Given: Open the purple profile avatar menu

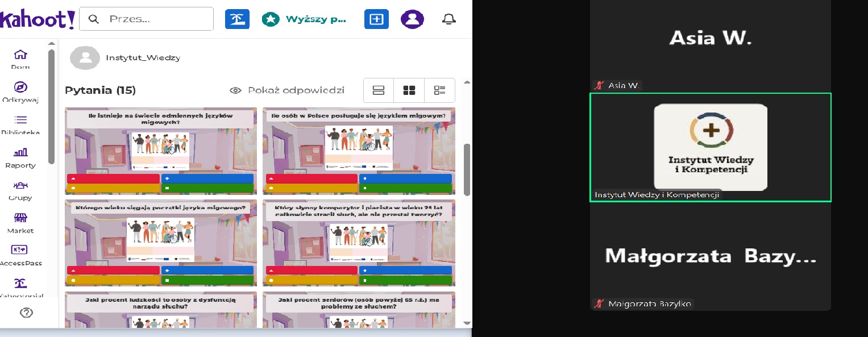Looking at the screenshot, I should 412,19.
